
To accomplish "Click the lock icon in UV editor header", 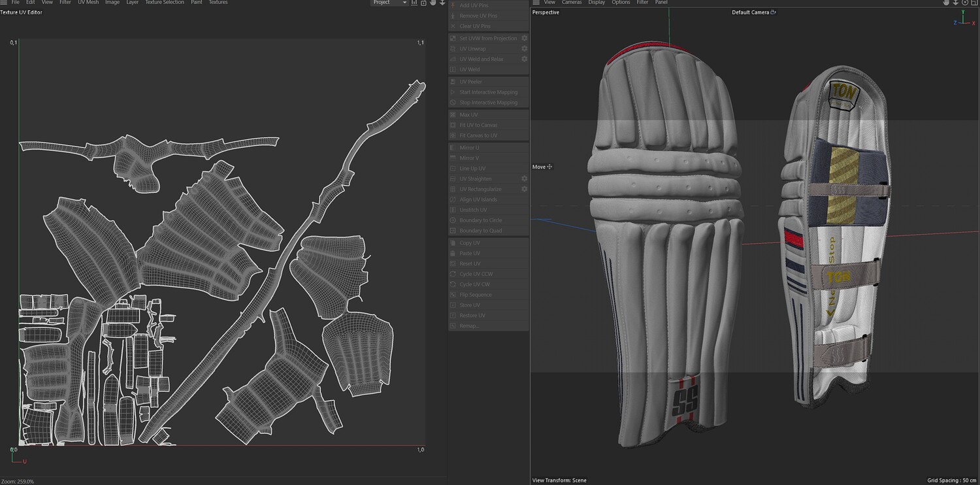I will coord(423,3).
